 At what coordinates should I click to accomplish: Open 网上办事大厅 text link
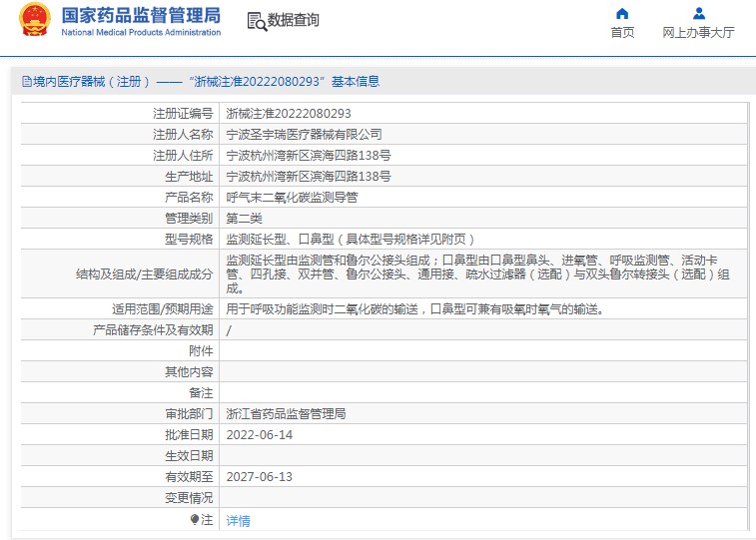(699, 32)
